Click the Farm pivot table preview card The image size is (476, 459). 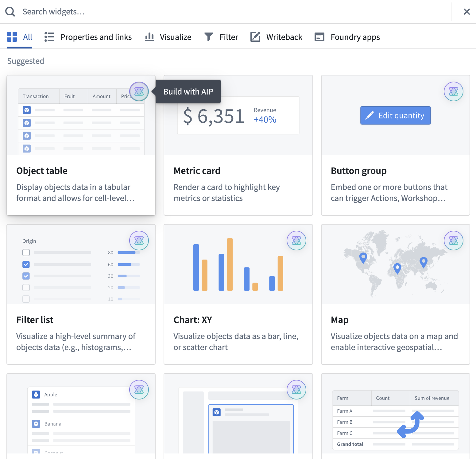click(x=396, y=420)
